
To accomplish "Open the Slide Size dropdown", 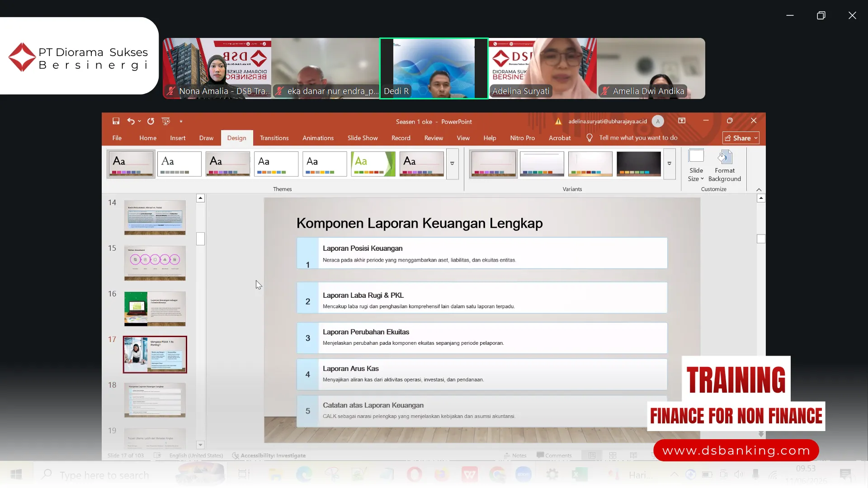I will [x=696, y=166].
